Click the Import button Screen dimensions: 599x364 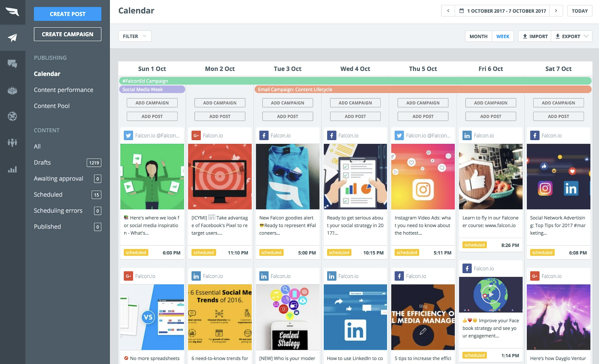535,36
